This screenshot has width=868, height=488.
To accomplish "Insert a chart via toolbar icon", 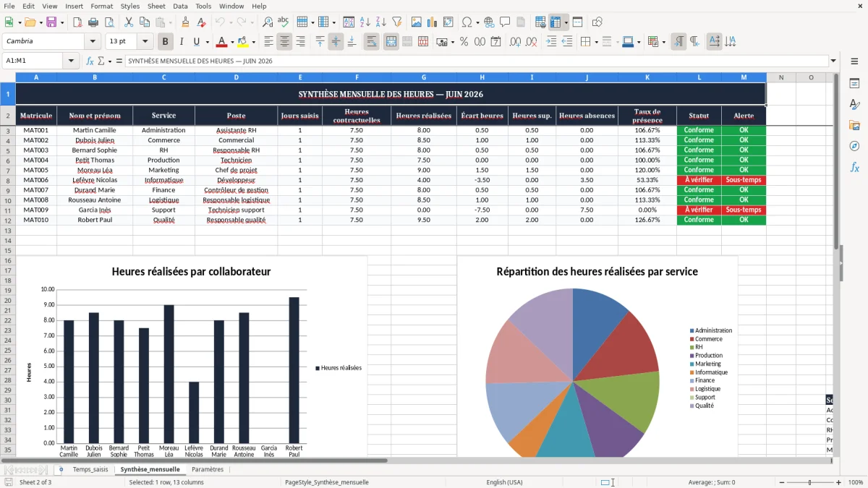I will coord(433,22).
